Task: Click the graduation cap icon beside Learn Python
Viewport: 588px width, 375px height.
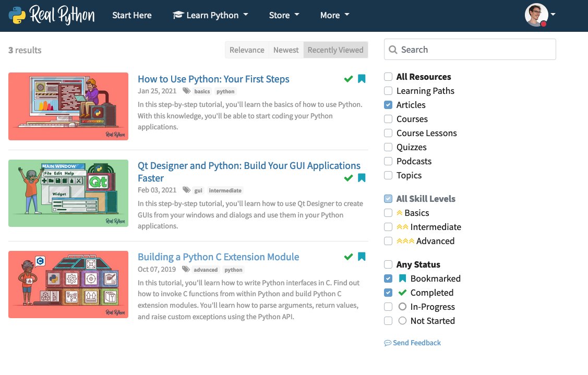Action: click(178, 15)
